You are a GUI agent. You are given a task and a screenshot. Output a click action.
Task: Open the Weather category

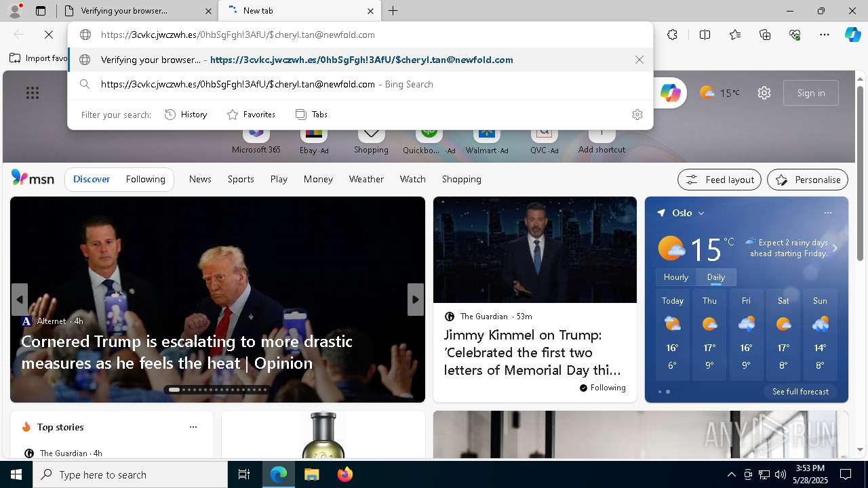[x=366, y=179]
